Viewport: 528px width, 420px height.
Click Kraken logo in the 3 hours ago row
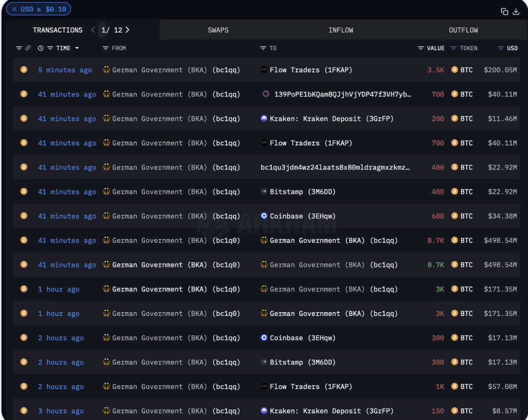tap(264, 411)
